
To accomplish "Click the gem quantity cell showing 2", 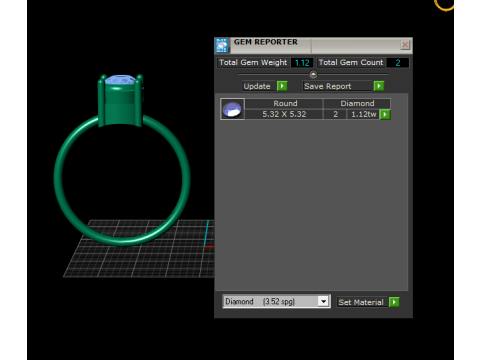I will click(335, 114).
